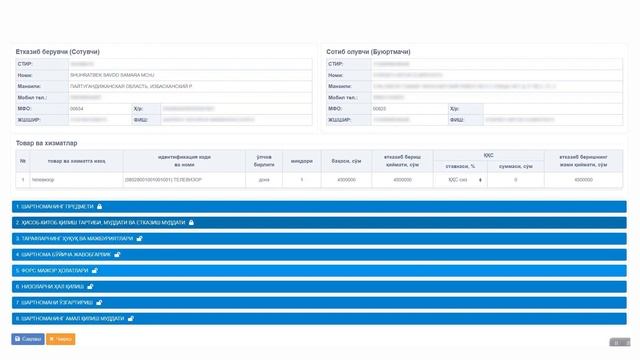Screen dimensions: 640x360
Task: Expand section 6 НИЗОЛАРНИ ҲАЛ ҚИЛИШ header
Action: click(x=319, y=287)
